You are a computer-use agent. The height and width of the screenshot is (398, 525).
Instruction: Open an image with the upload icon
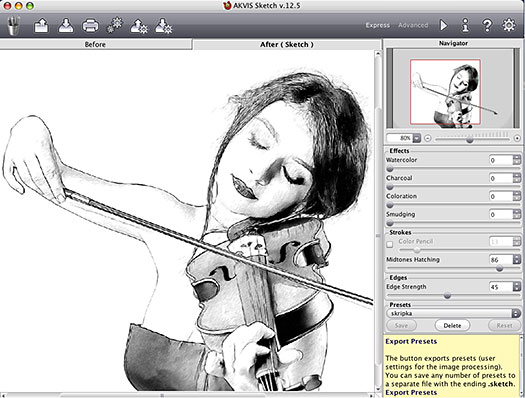point(42,25)
